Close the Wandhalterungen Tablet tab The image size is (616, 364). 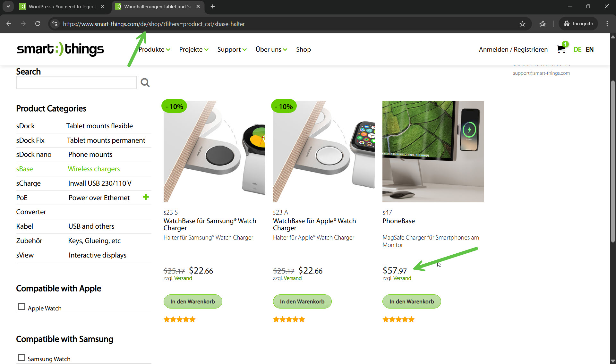pos(198,6)
